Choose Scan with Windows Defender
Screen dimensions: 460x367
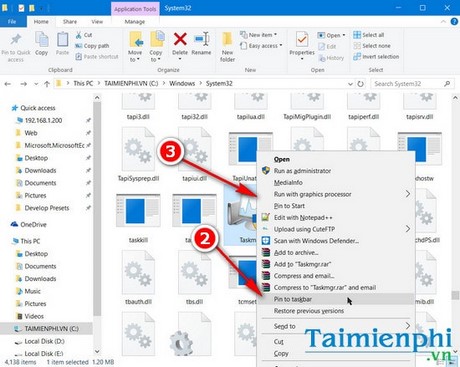click(x=316, y=241)
